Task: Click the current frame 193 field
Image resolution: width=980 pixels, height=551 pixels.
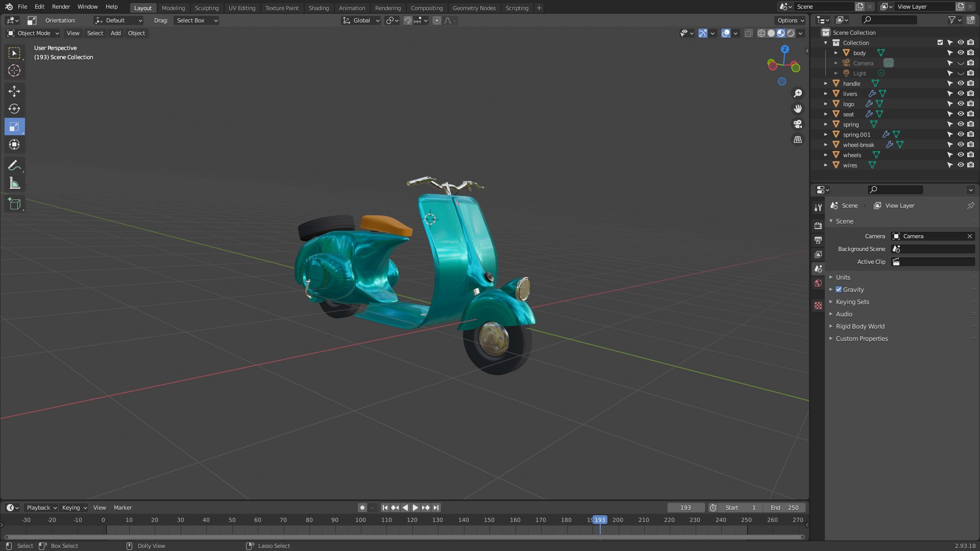Action: click(x=685, y=508)
